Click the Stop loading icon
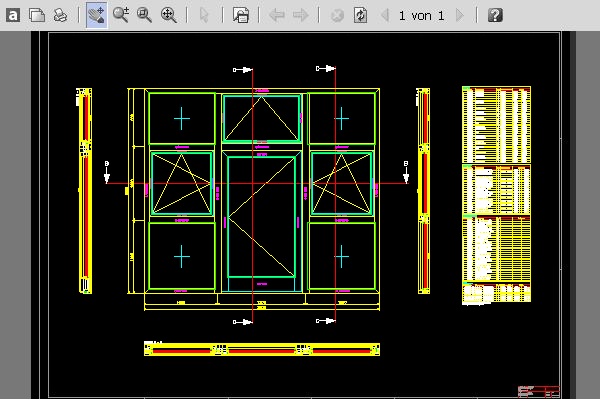 point(337,16)
